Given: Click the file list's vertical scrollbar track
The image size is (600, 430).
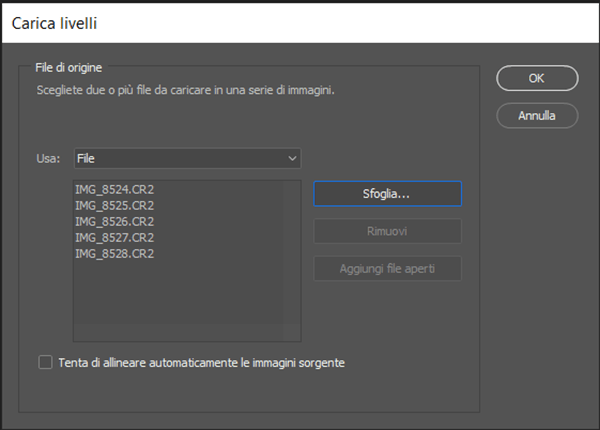Looking at the screenshot, I should point(292,260).
